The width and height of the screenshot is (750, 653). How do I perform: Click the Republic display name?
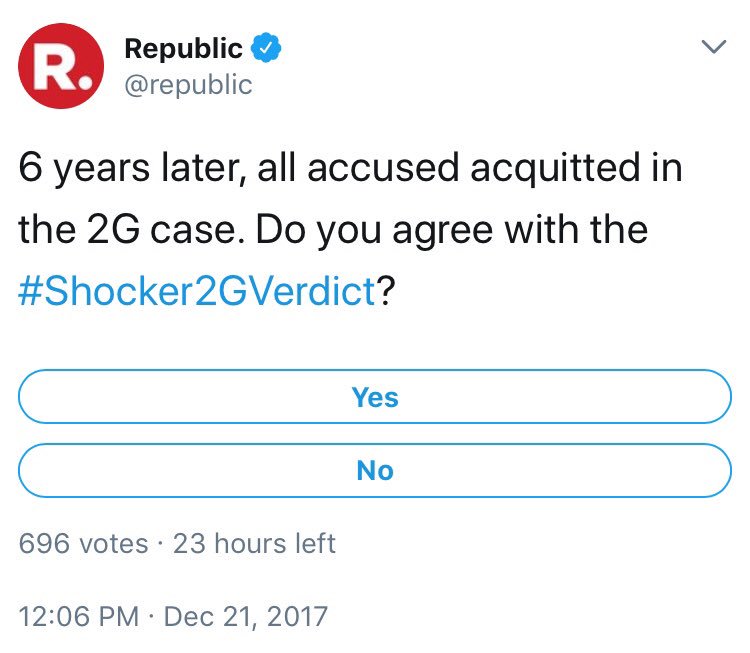pyautogui.click(x=183, y=48)
